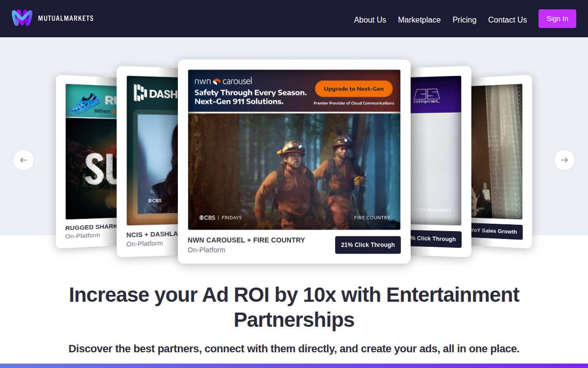Go to the Marketplace menu item
The image size is (588, 368).
click(x=419, y=20)
